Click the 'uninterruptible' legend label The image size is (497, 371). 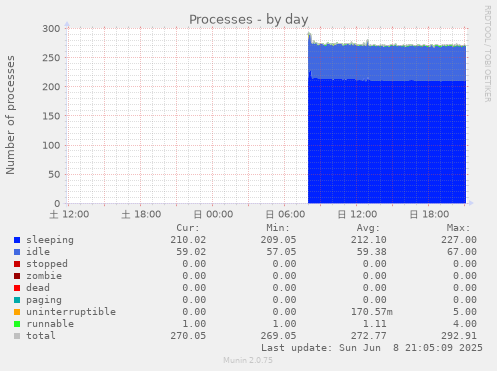click(71, 312)
